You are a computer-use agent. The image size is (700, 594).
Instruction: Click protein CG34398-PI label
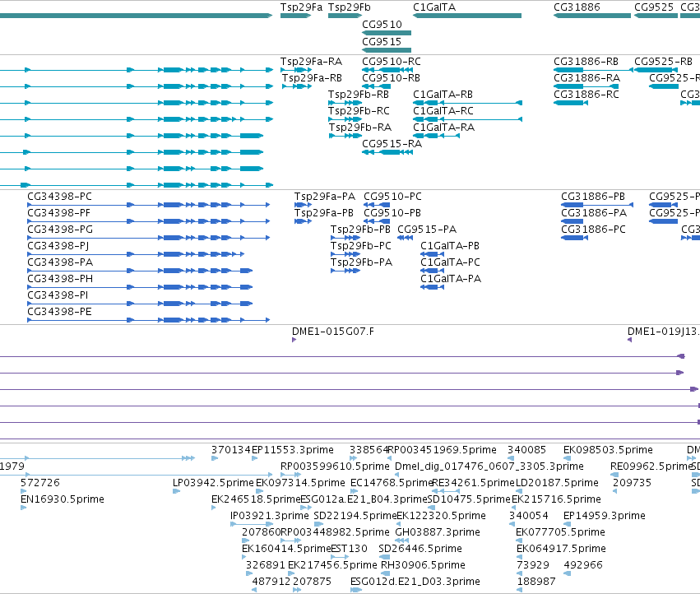click(x=58, y=295)
